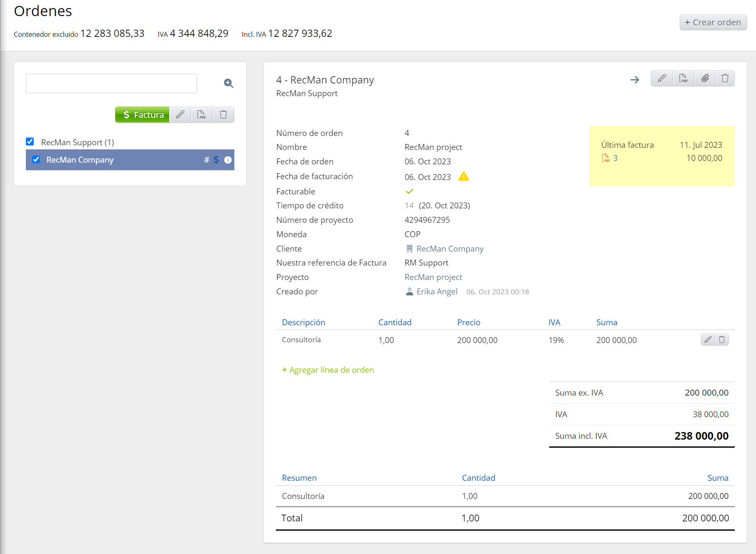Delete the Consultoría order line
756x554 pixels.
(x=722, y=340)
